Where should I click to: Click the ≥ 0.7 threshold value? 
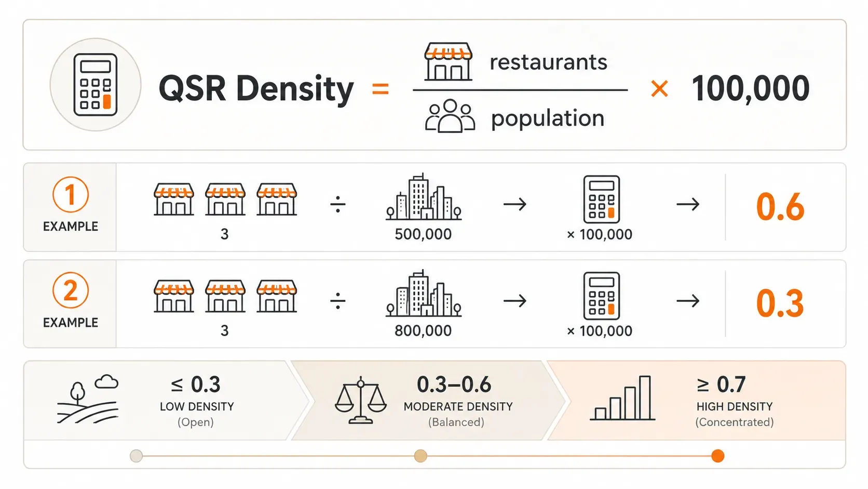[721, 385]
